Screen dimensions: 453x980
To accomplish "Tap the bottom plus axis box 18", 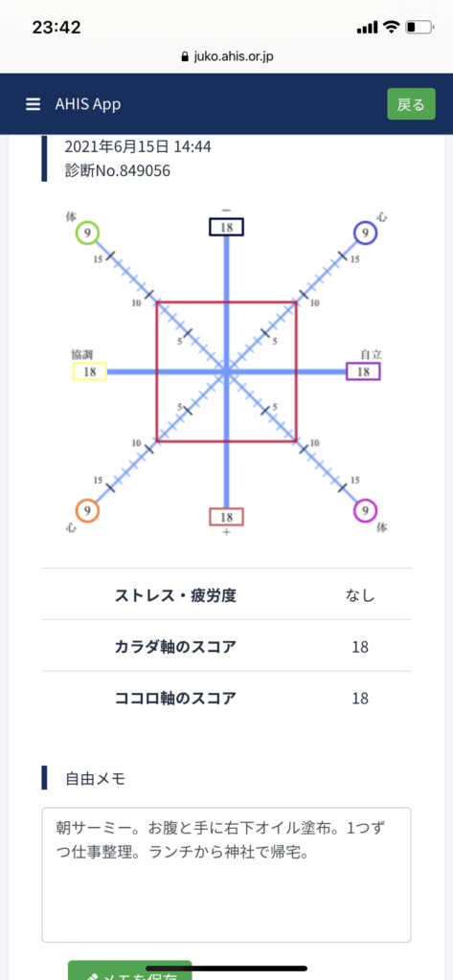I will tap(226, 517).
